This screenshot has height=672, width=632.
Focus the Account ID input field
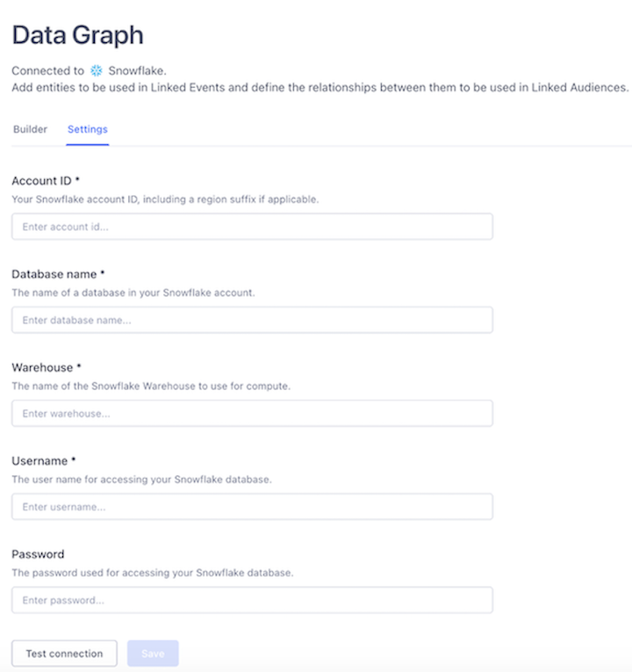(252, 227)
